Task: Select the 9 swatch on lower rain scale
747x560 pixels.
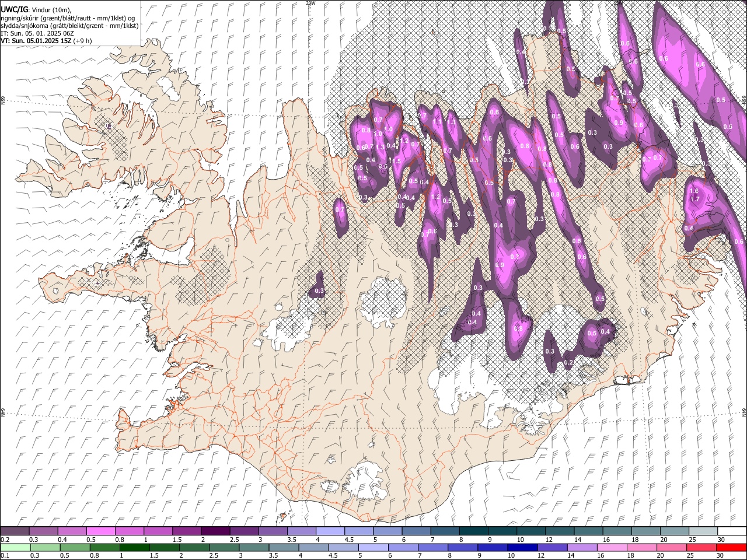Action: (493, 547)
